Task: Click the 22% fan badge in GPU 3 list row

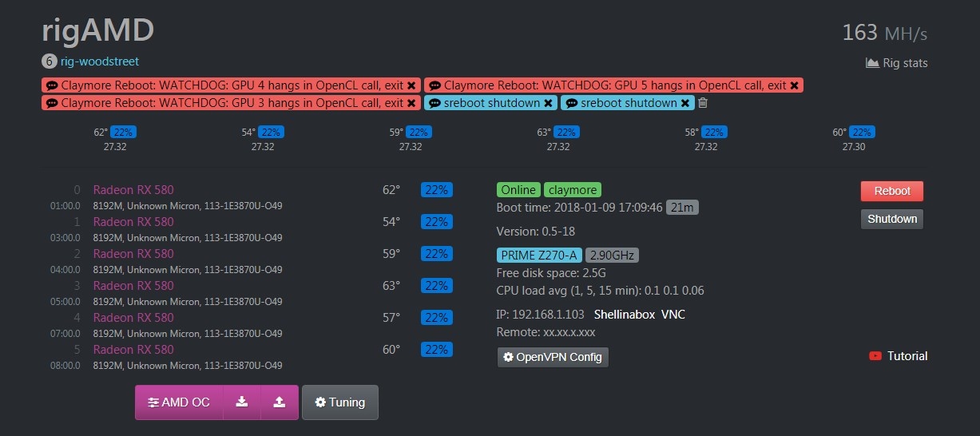Action: click(x=436, y=286)
